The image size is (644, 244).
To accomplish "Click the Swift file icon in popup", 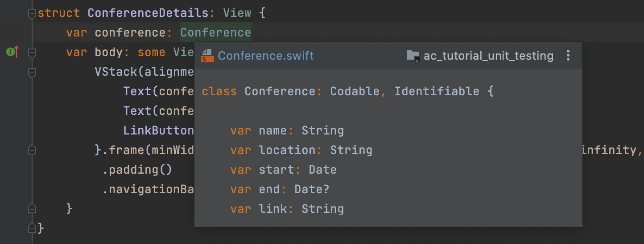I will coord(207,56).
